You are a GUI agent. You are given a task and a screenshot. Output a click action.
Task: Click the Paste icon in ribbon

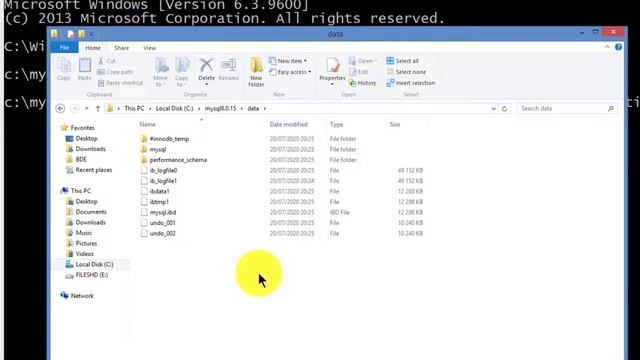(84, 65)
